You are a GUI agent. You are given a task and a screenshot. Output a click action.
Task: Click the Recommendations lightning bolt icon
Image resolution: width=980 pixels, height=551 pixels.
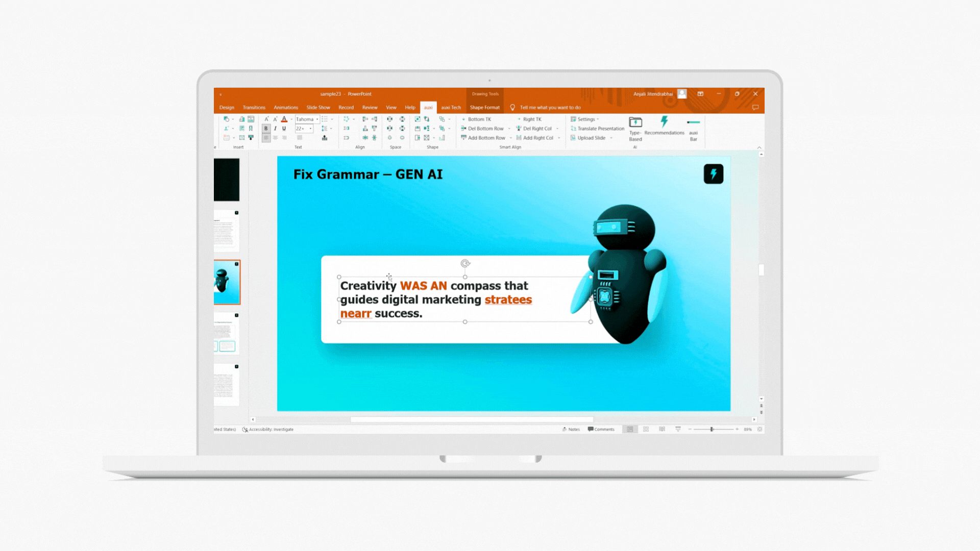tap(664, 121)
